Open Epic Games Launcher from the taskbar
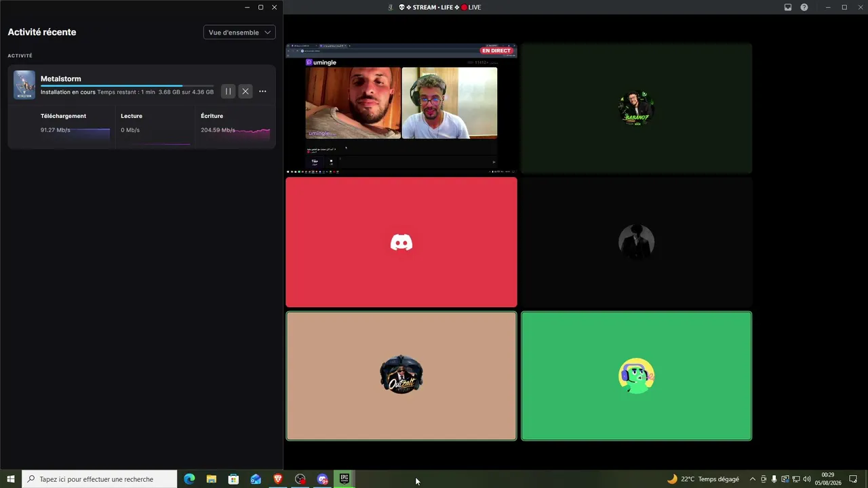 pos(344,479)
